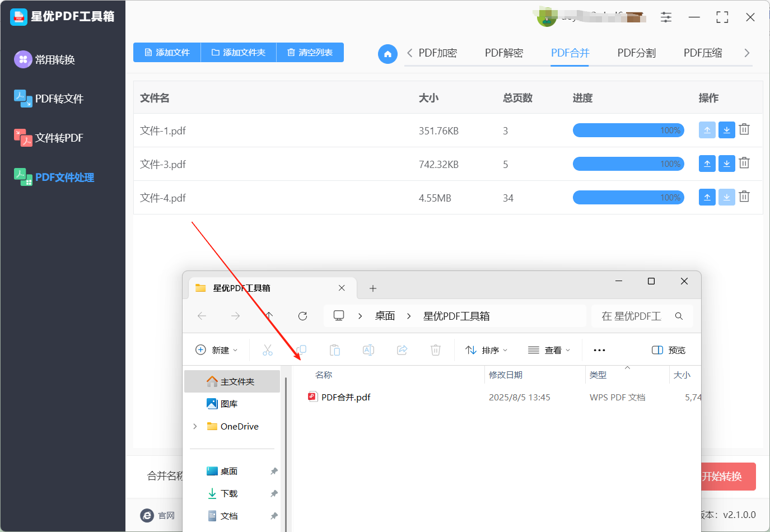The width and height of the screenshot is (770, 532).
Task: Delete 文件-3.pdf using trash icon
Action: [744, 163]
